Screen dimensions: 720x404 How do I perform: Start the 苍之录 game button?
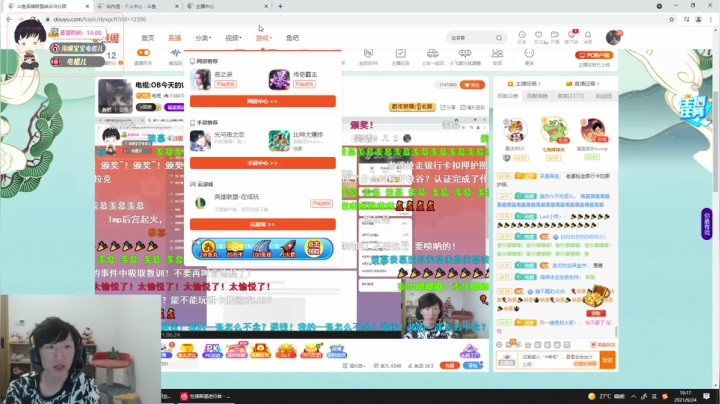pos(225,84)
